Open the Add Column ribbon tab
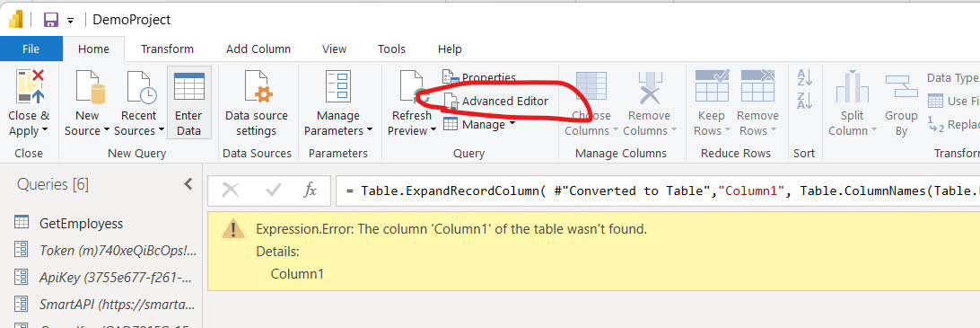 (258, 49)
